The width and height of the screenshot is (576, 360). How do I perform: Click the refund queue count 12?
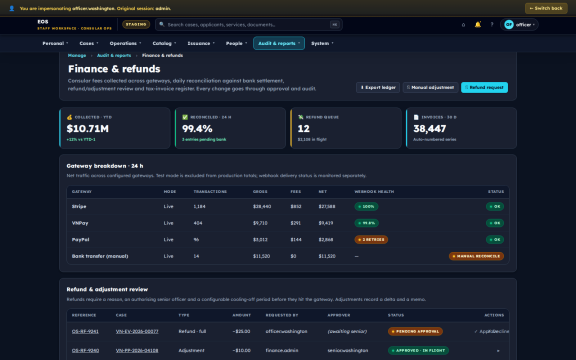[x=304, y=129]
